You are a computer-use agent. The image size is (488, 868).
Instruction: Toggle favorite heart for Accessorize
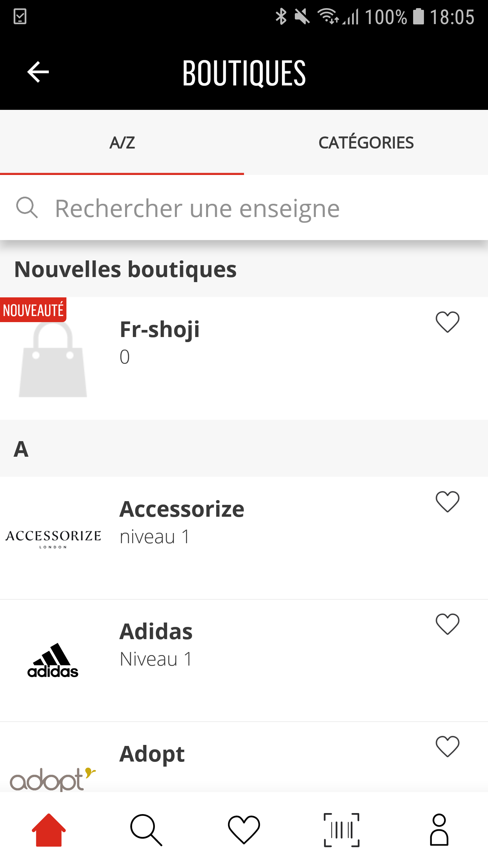[447, 501]
